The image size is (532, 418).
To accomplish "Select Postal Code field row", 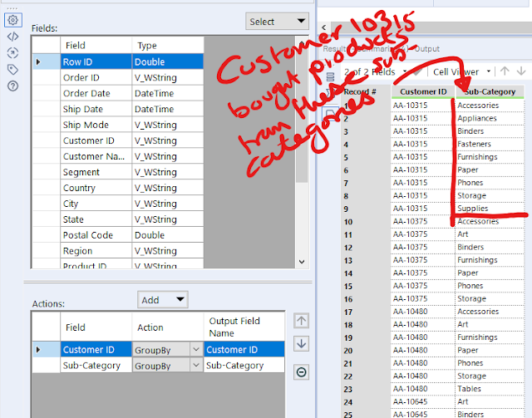I will (x=118, y=235).
